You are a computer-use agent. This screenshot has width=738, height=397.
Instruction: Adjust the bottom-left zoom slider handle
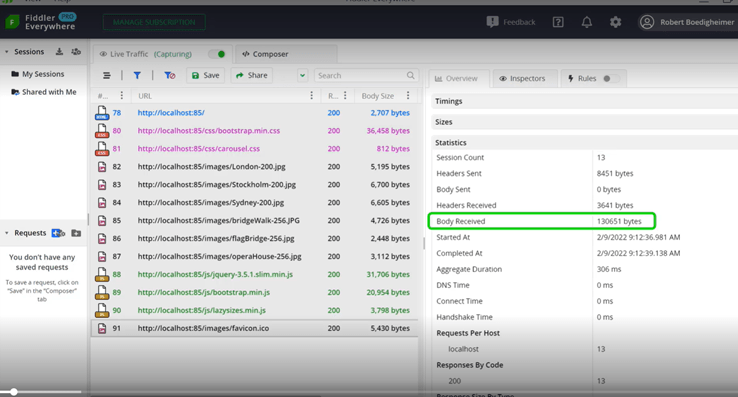pyautogui.click(x=14, y=392)
